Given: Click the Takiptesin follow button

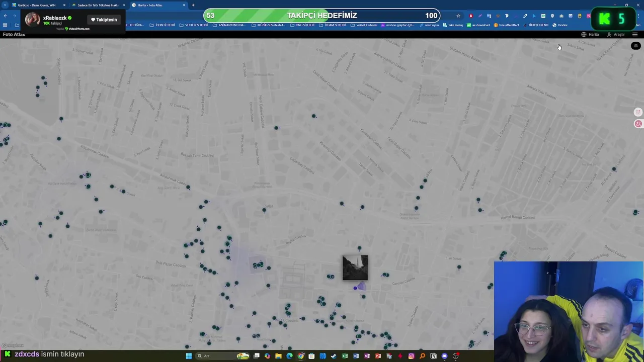Looking at the screenshot, I should [104, 20].
